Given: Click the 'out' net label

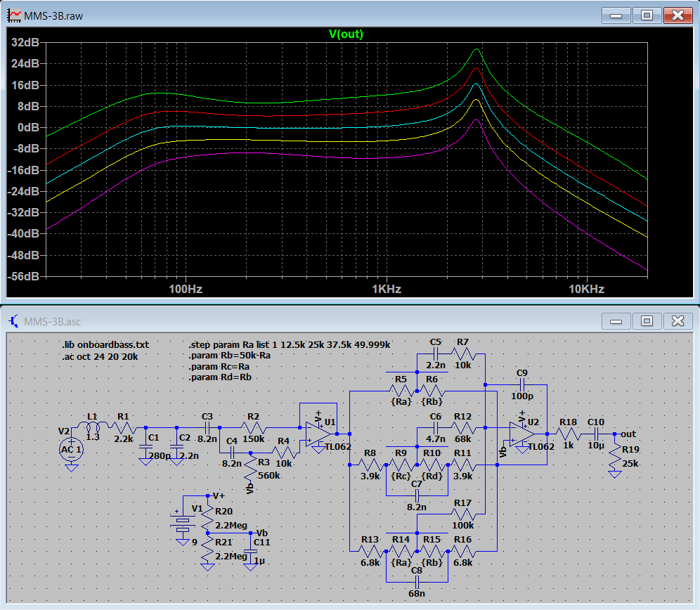Looking at the screenshot, I should [x=628, y=434].
